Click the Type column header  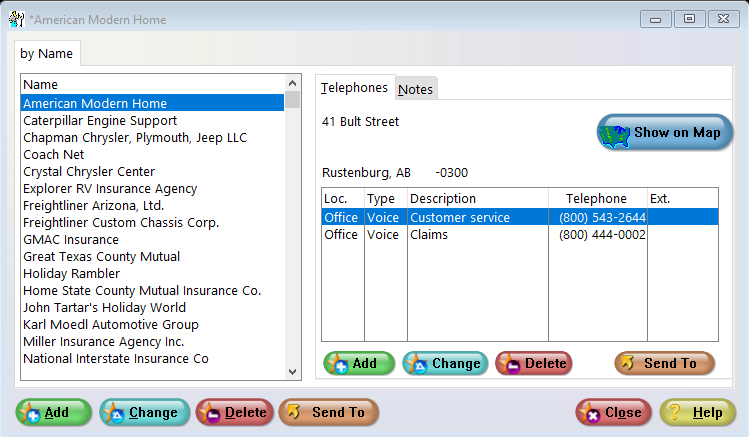pos(386,198)
